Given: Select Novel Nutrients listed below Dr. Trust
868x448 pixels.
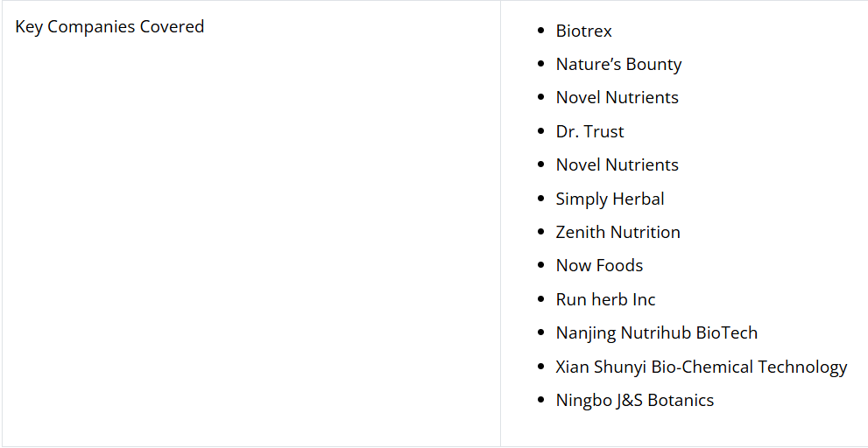Looking at the screenshot, I should click(x=617, y=165).
